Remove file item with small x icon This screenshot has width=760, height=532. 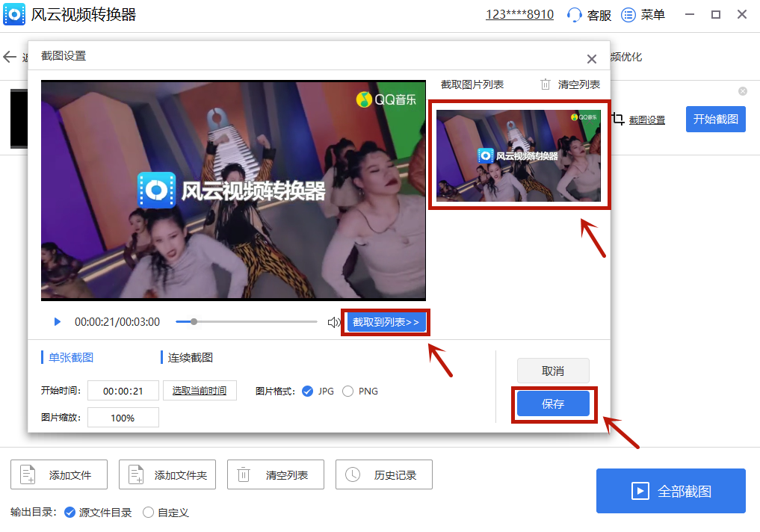743,91
